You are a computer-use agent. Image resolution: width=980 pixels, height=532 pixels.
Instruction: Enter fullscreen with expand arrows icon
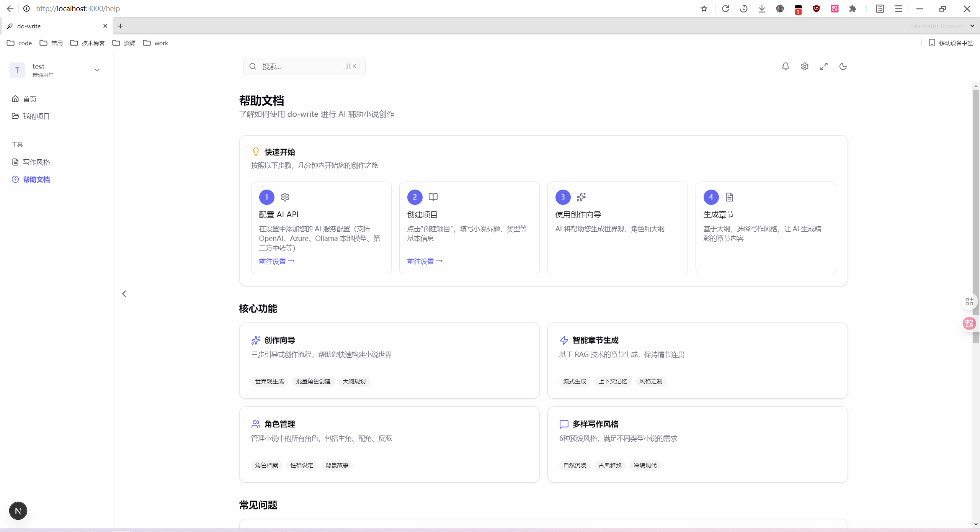point(823,66)
